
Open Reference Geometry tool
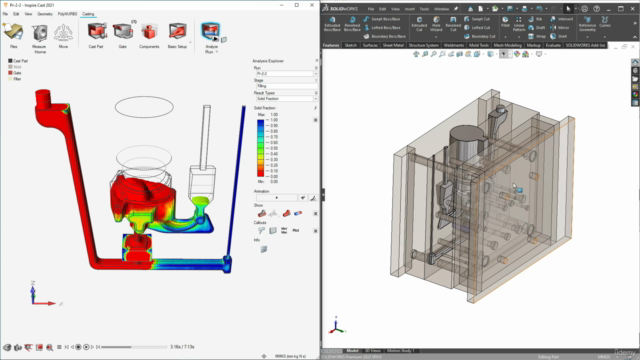[x=587, y=24]
